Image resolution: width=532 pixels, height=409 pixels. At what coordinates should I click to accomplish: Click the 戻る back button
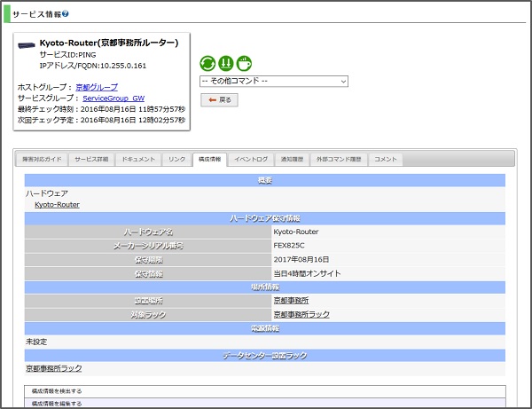pyautogui.click(x=219, y=99)
